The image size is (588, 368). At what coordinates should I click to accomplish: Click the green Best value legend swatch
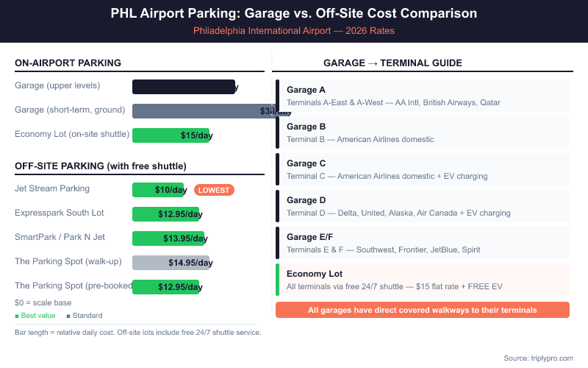click(17, 316)
